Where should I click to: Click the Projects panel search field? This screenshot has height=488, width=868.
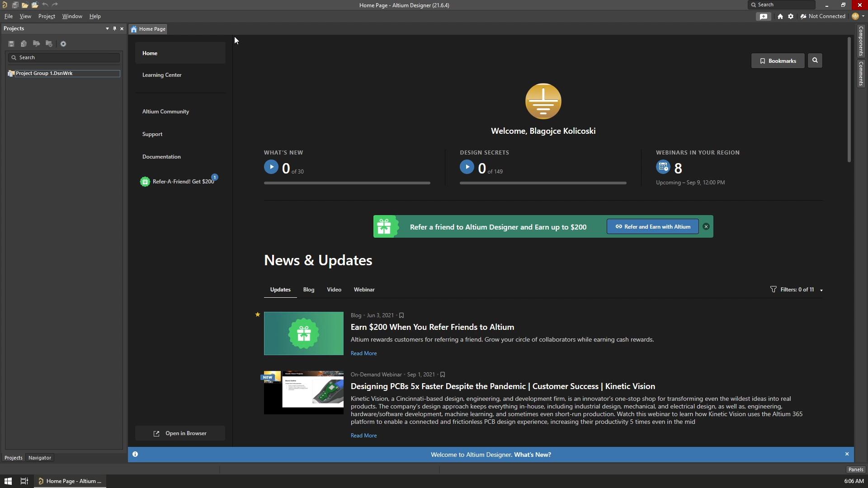[x=64, y=57]
